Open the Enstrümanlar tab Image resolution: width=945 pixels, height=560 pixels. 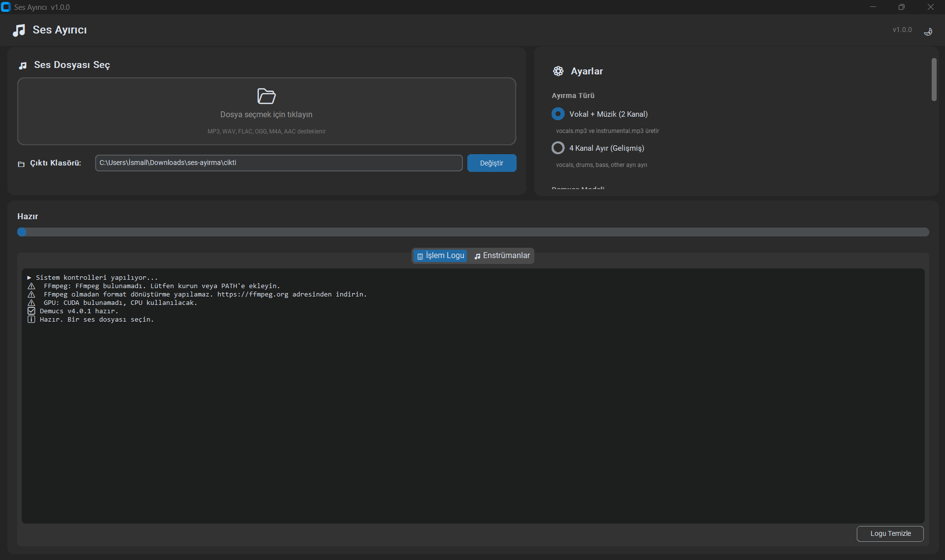point(502,256)
